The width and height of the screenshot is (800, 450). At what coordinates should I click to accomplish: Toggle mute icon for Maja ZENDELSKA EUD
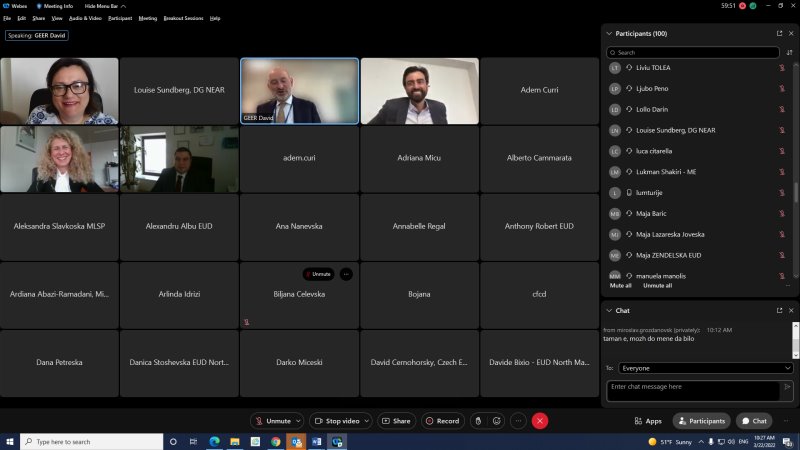pos(782,256)
